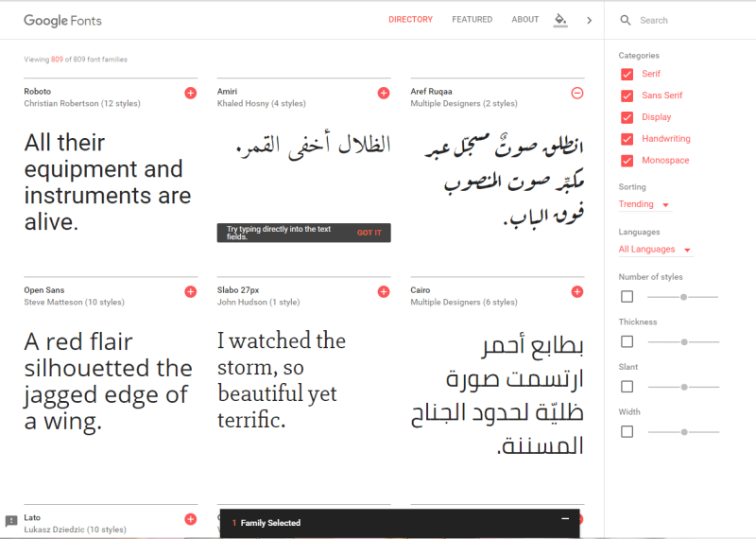Edit the Open Sans sample text
The width and height of the screenshot is (756, 539).
(x=108, y=381)
